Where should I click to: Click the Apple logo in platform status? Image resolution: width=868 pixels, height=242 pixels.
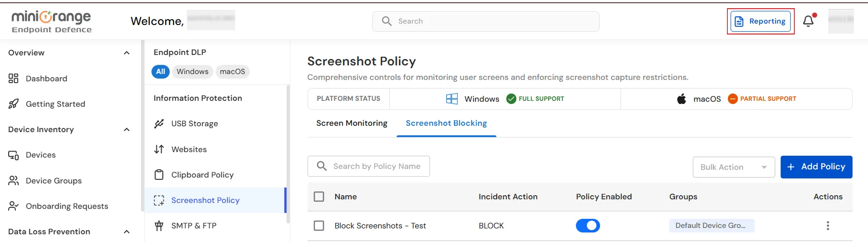[681, 99]
